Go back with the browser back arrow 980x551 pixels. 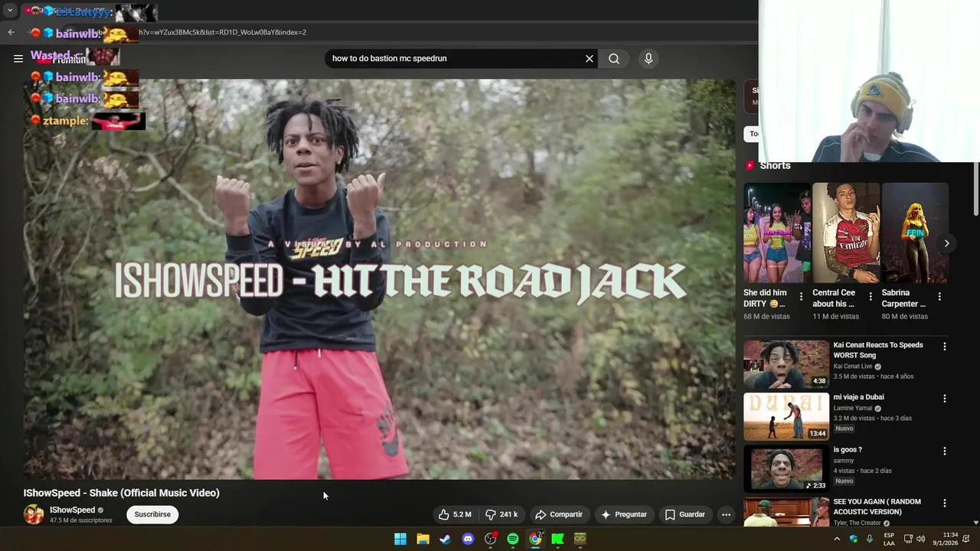click(11, 32)
